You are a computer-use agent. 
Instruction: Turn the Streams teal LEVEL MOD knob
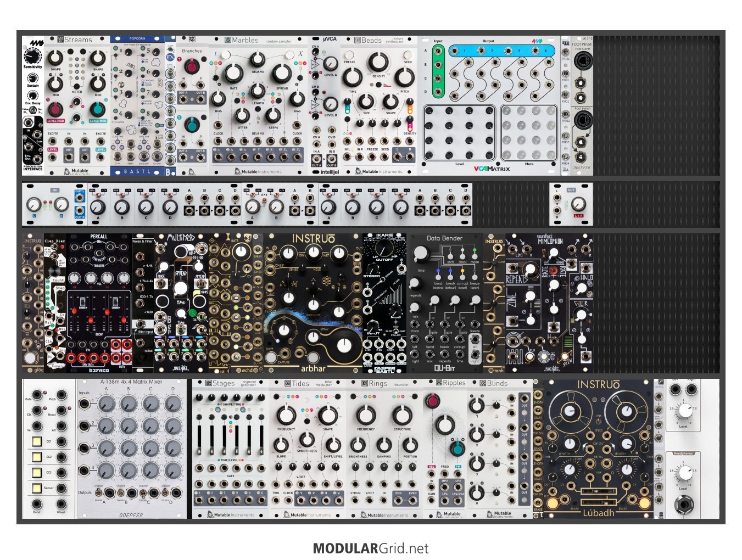[x=98, y=109]
